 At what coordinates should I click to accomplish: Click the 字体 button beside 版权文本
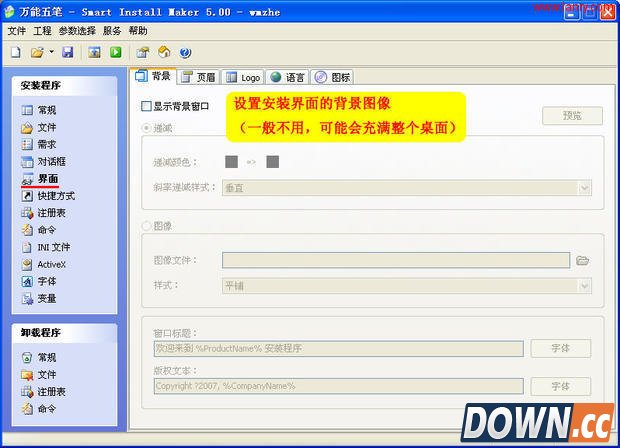(x=561, y=386)
